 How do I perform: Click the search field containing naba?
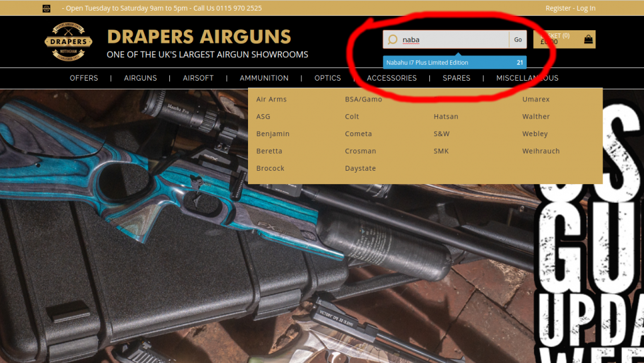(446, 40)
